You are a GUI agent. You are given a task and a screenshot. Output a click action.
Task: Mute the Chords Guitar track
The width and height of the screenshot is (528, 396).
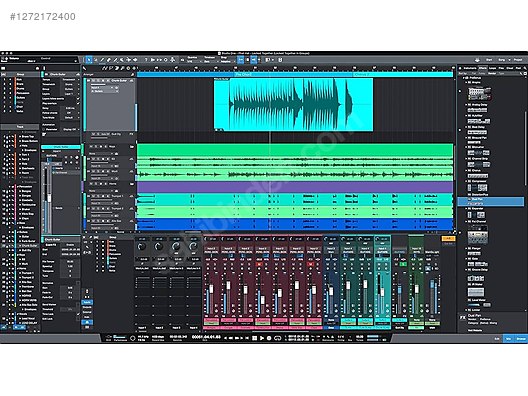click(94, 81)
